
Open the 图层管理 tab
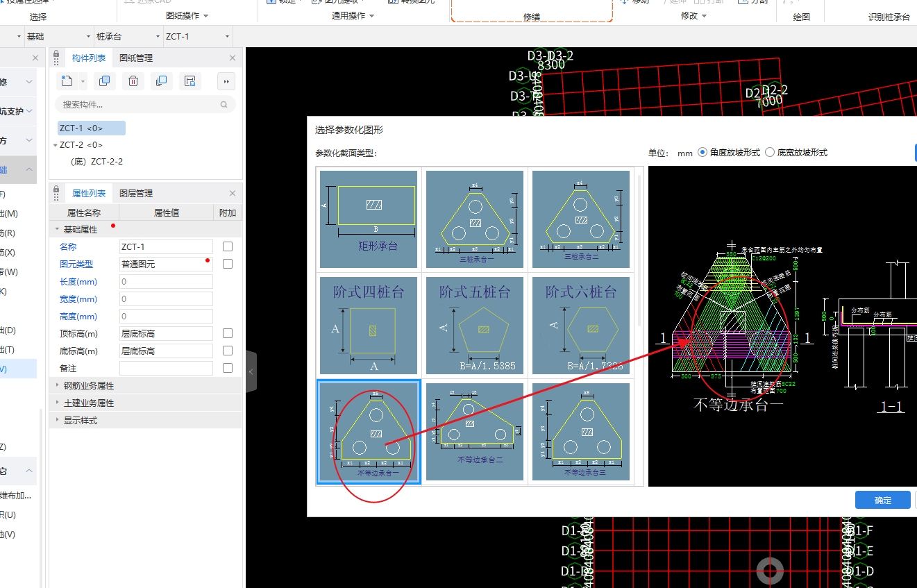136,194
